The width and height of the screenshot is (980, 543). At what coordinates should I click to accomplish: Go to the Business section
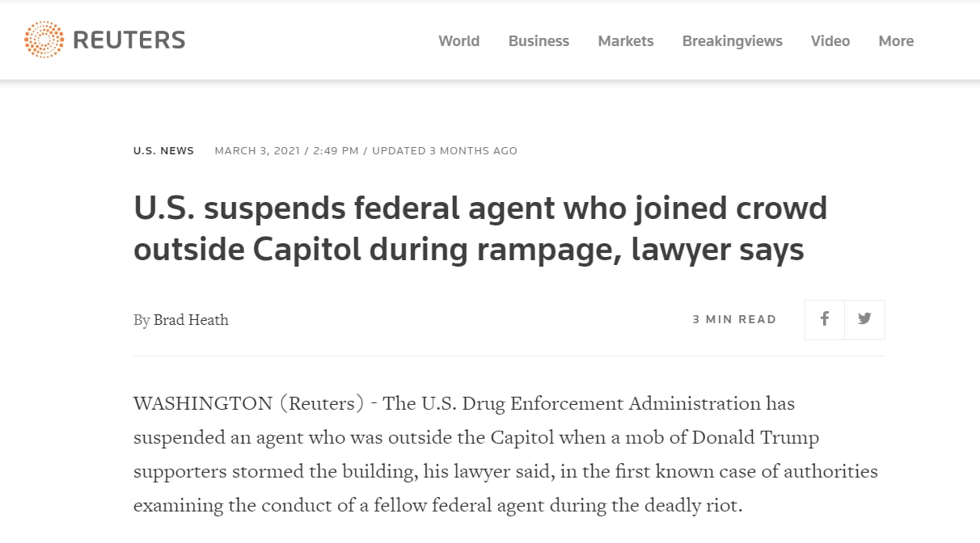click(x=539, y=41)
